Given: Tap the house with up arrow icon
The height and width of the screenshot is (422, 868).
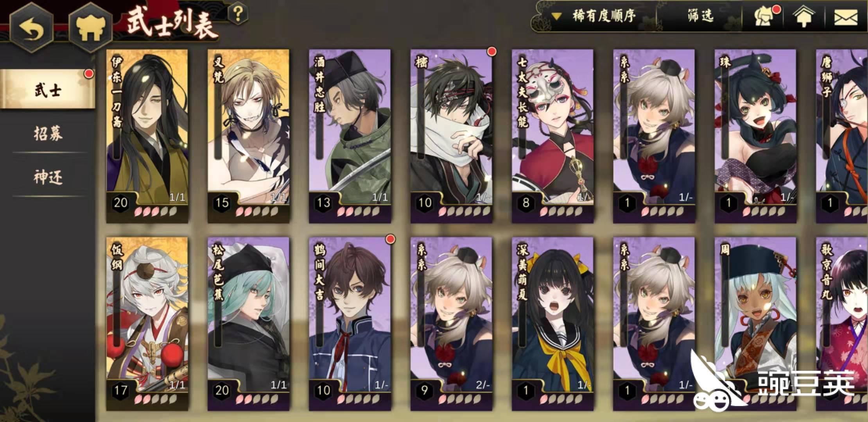Looking at the screenshot, I should click(803, 17).
